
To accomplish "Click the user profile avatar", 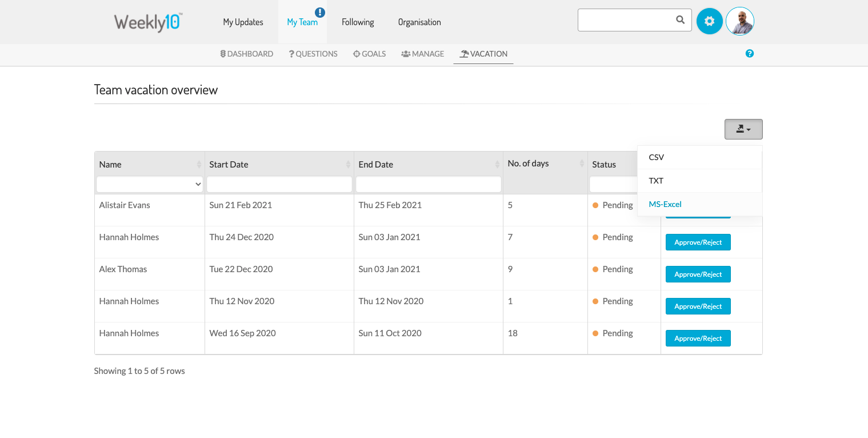I will (x=739, y=21).
